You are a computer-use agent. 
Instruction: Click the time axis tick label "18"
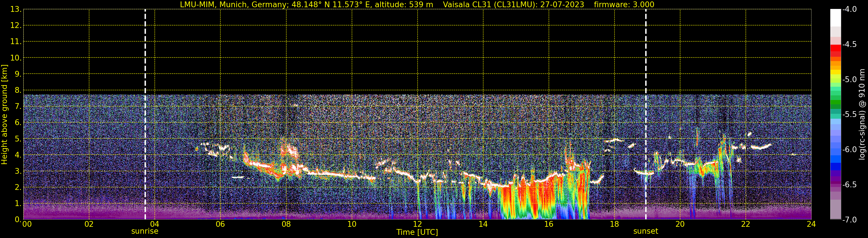[x=615, y=224]
